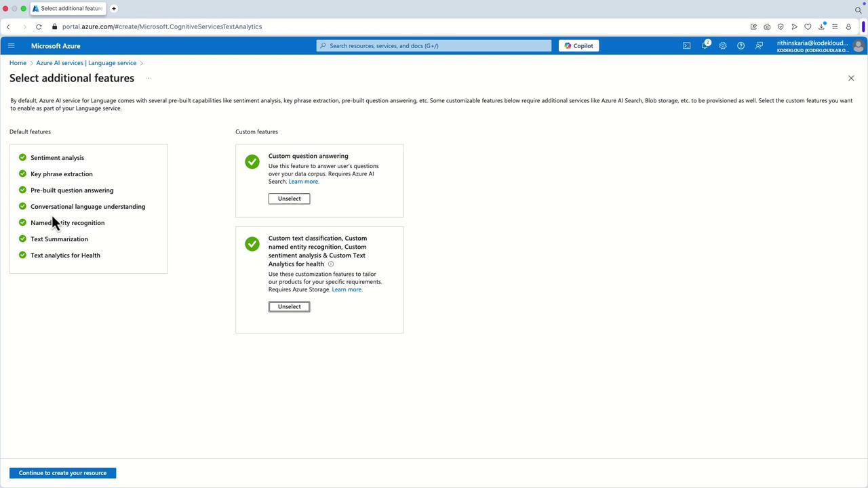Click the Pre-built question answering check icon
Image resolution: width=868 pixels, height=488 pixels.
pyautogui.click(x=22, y=190)
